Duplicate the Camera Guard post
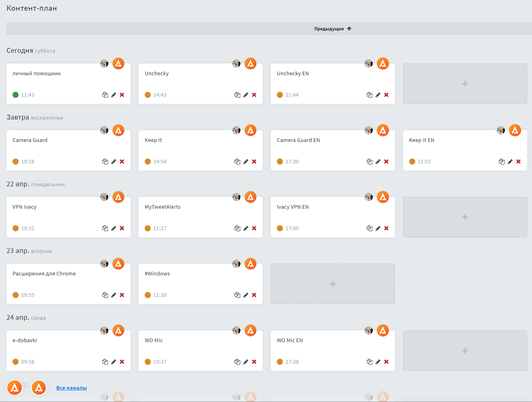This screenshot has width=532, height=402. point(105,162)
